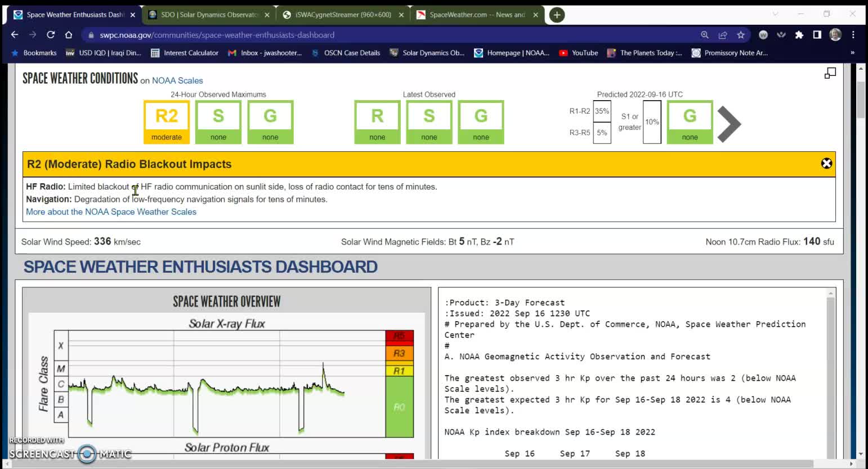Open the YouTube bookmark
The height and width of the screenshot is (469, 868).
(x=579, y=53)
